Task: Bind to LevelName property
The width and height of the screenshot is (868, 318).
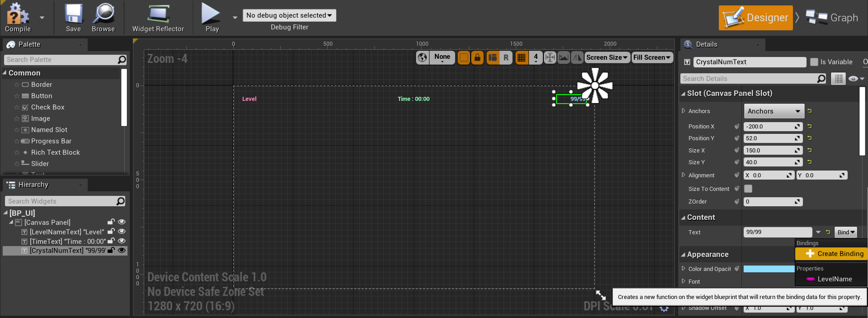Action: (831, 279)
